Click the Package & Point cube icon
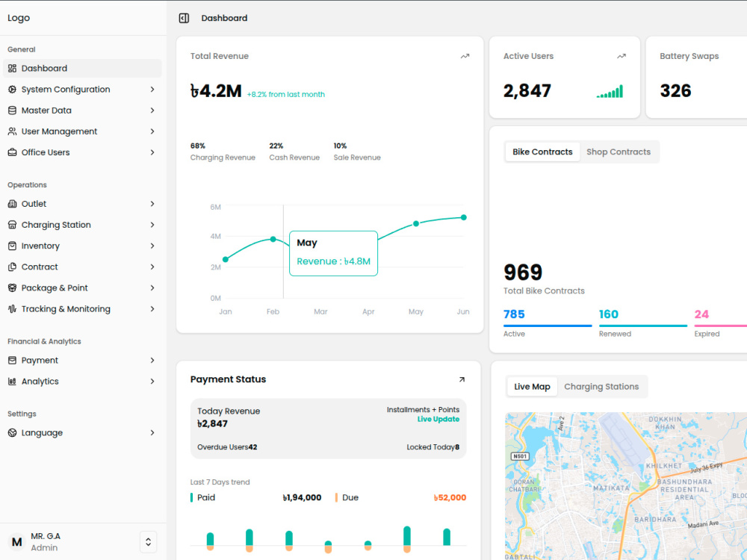This screenshot has width=747, height=560. 13,287
